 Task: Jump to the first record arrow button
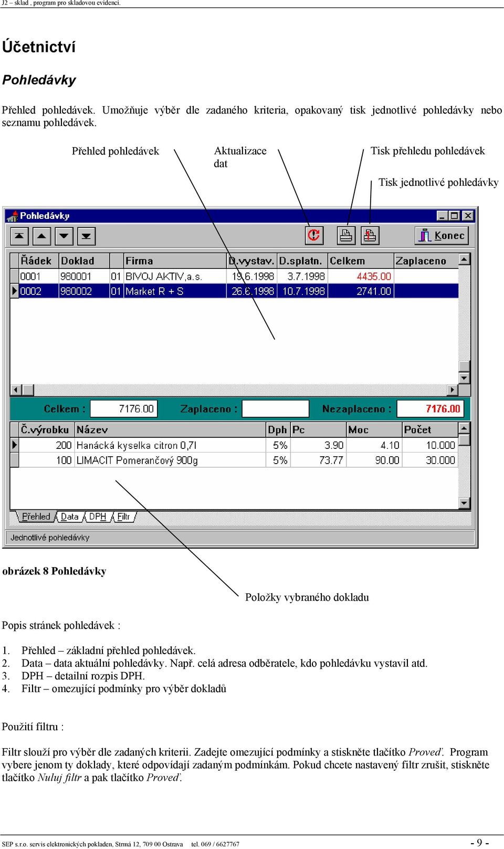pyautogui.click(x=19, y=236)
